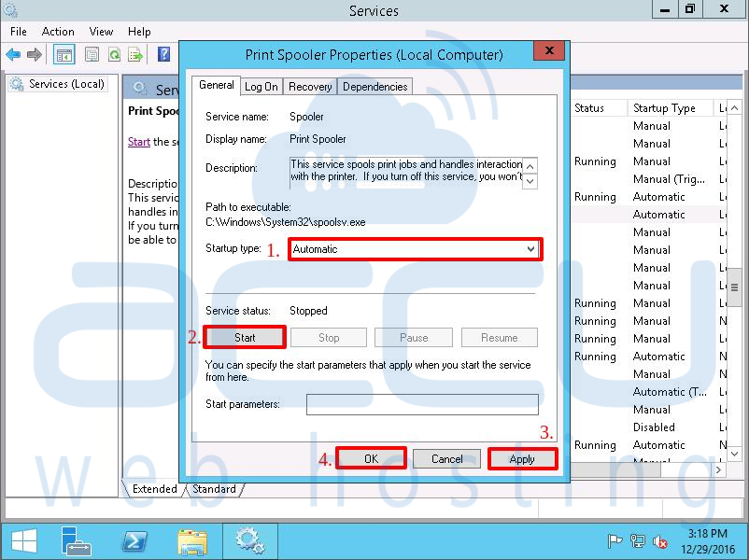Click the vertical scrollbar thumb in services list
Viewport: 749px width, 560px height.
point(735,287)
